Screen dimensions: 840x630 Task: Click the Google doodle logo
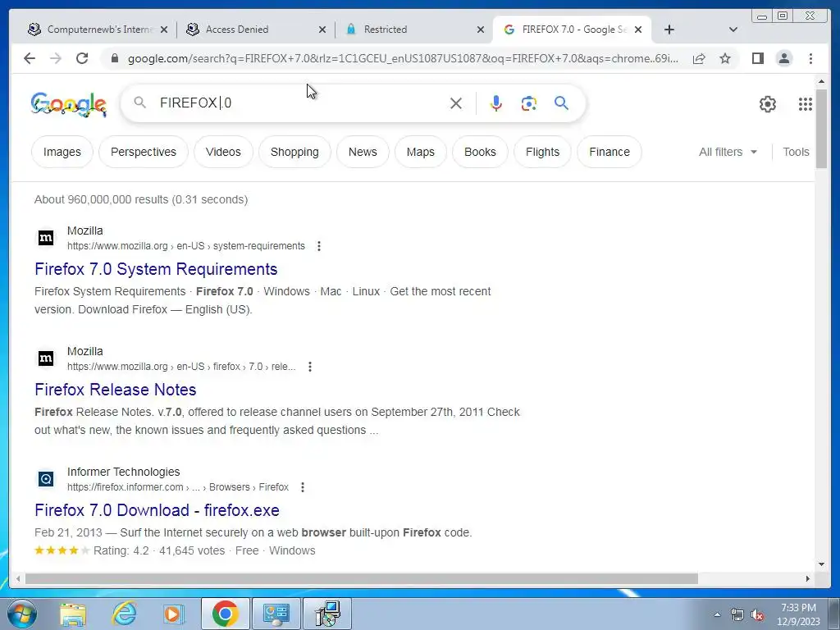point(69,104)
